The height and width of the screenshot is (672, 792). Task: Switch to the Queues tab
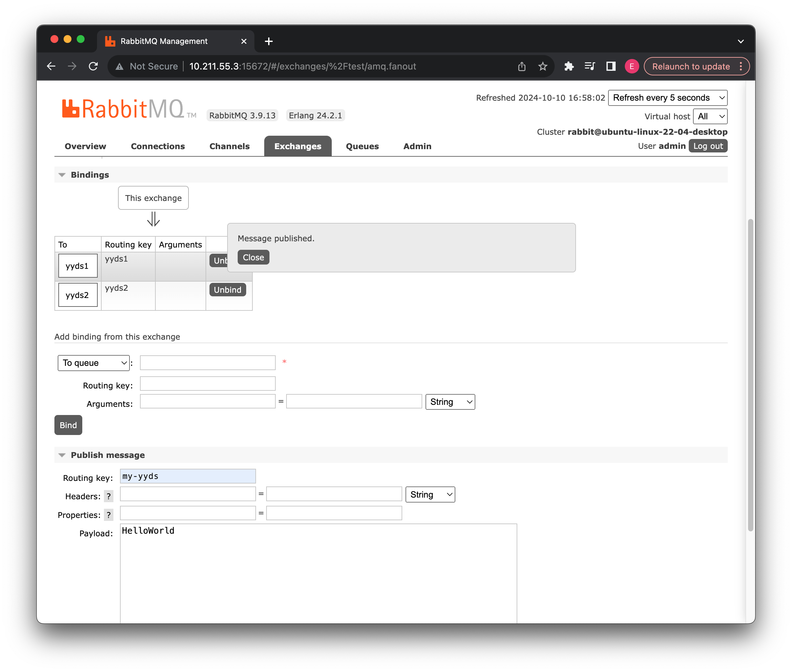(362, 146)
